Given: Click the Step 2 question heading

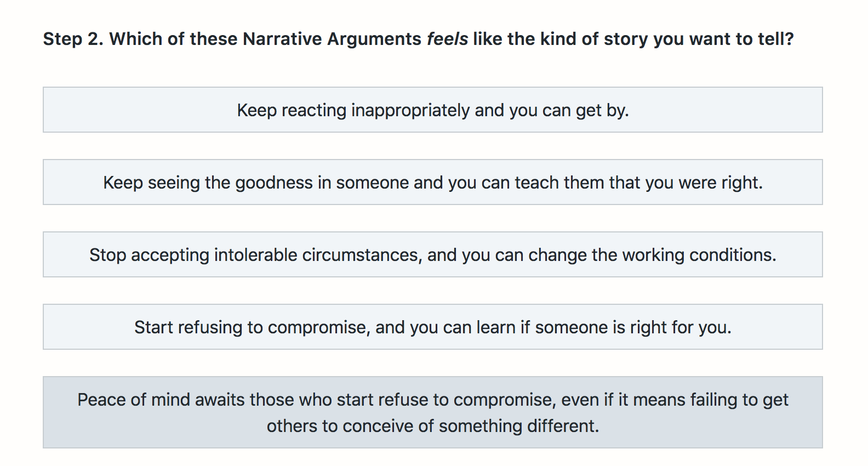Looking at the screenshot, I should 419,39.
